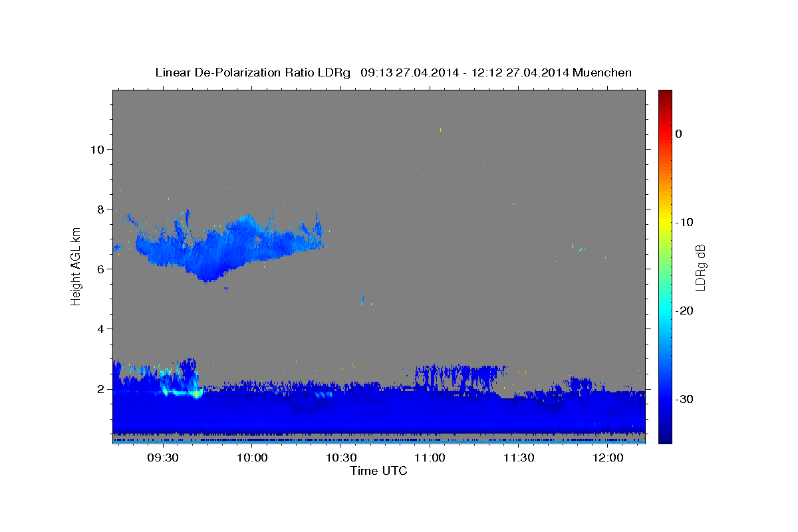Click the colorbar tick label '-10'
Screen dimensions: 798x532
[x=684, y=222]
